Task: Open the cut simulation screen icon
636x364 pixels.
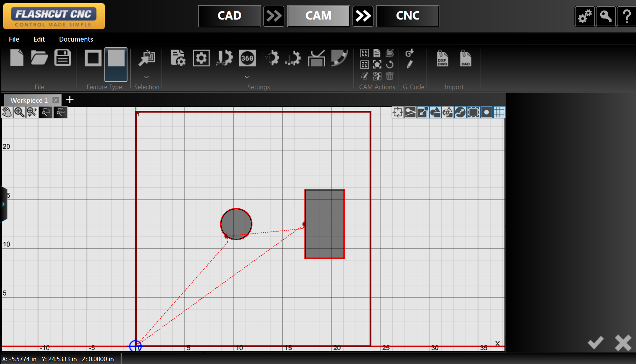Action: pyautogui.click(x=317, y=58)
